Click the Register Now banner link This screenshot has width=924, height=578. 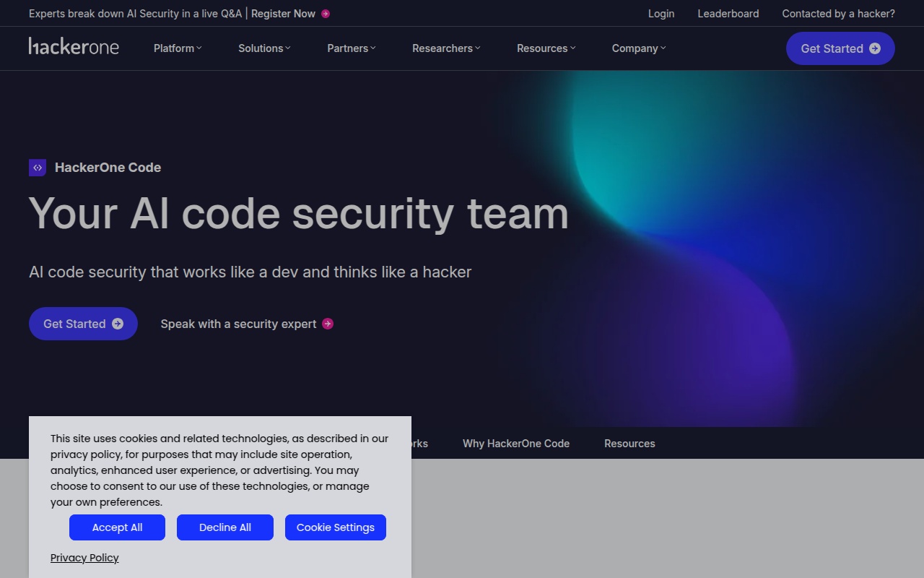coord(283,14)
